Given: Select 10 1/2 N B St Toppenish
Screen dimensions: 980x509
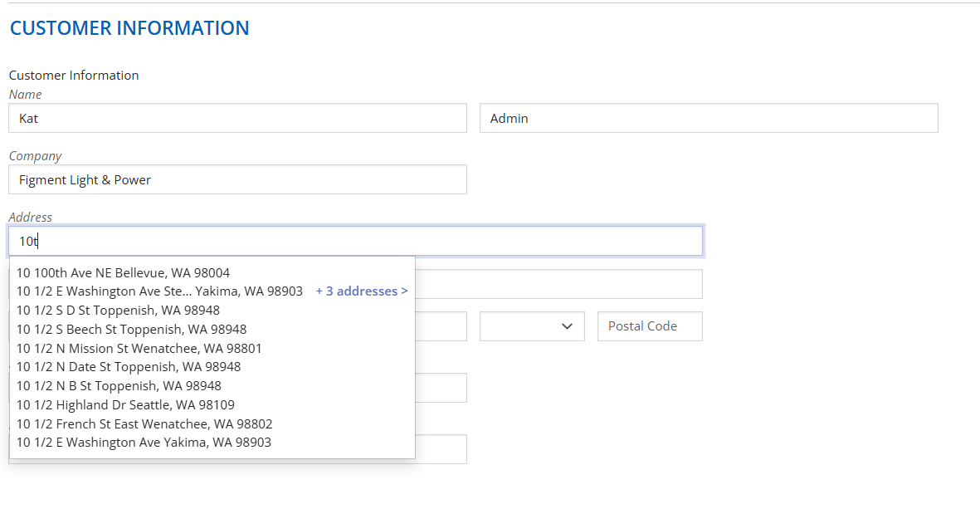Looking at the screenshot, I should coord(119,386).
